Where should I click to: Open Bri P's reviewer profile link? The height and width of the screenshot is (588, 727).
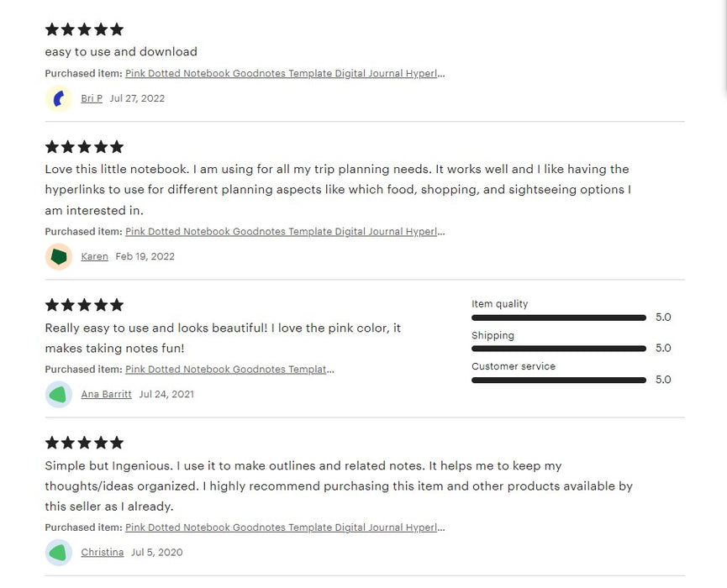[x=92, y=98]
